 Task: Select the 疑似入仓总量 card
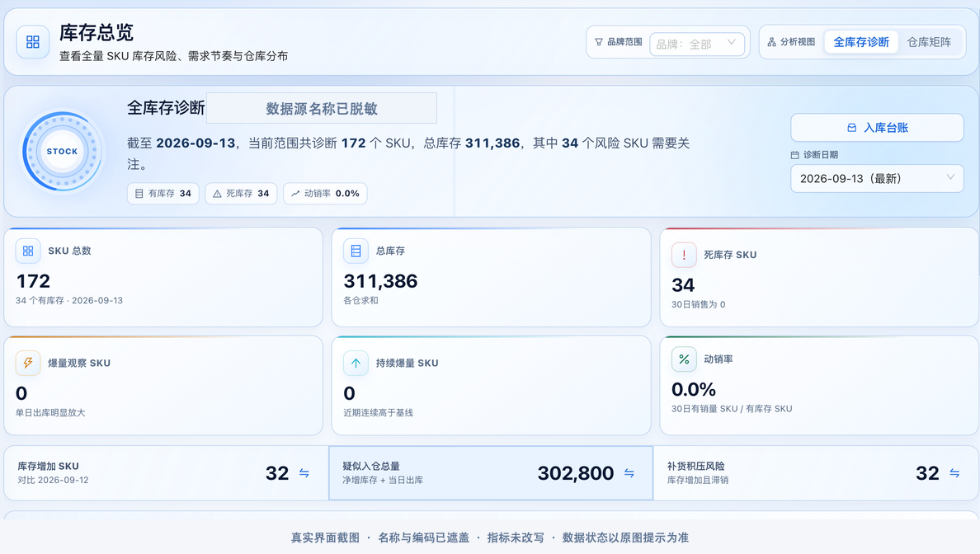[491, 473]
